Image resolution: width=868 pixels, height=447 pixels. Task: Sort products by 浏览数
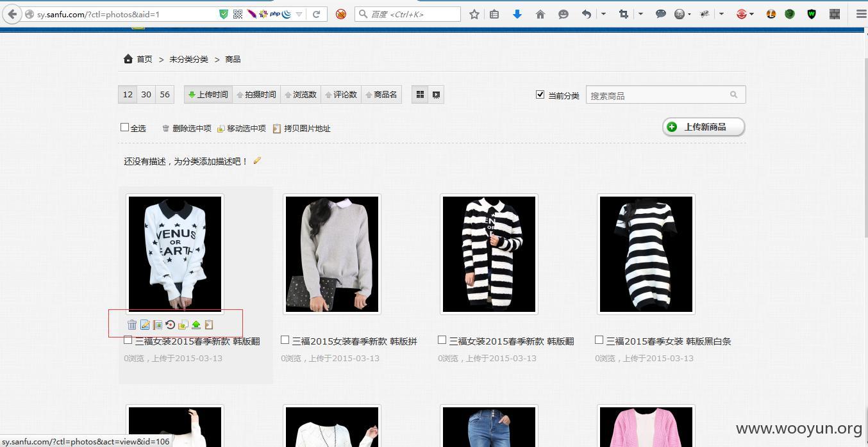pyautogui.click(x=301, y=95)
